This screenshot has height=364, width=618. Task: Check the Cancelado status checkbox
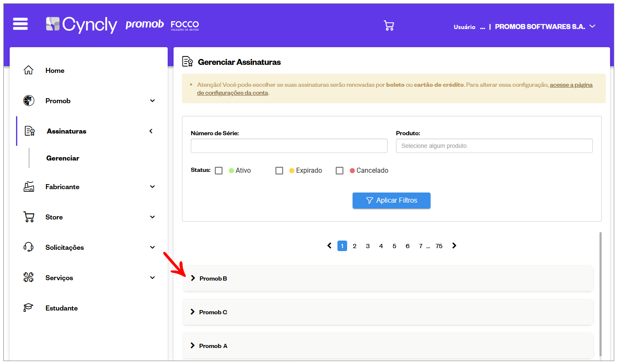coord(340,171)
